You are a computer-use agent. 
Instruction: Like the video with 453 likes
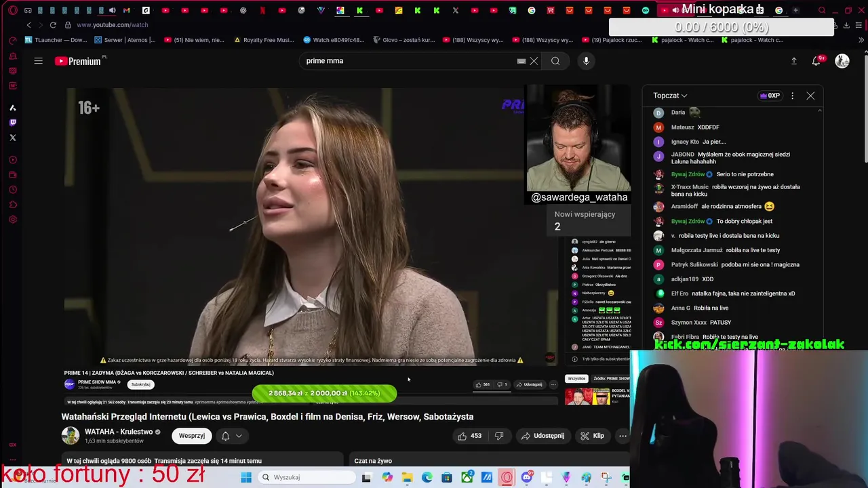click(470, 436)
